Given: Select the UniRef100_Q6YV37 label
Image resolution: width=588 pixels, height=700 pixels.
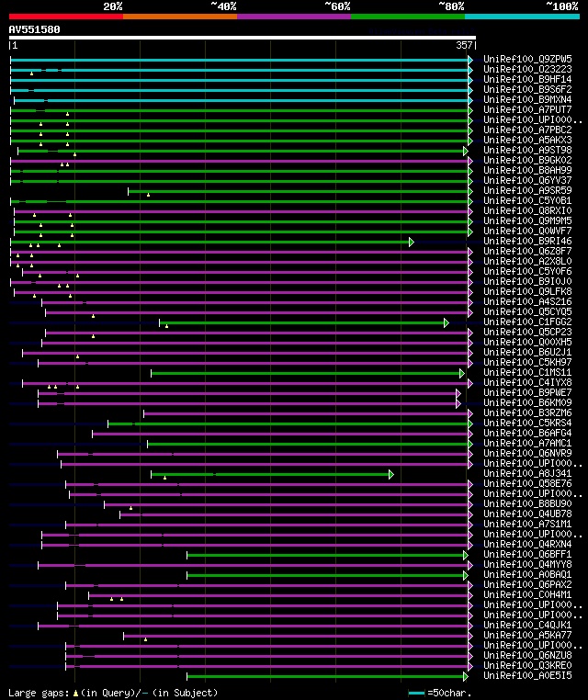Looking at the screenshot, I should (x=527, y=180).
